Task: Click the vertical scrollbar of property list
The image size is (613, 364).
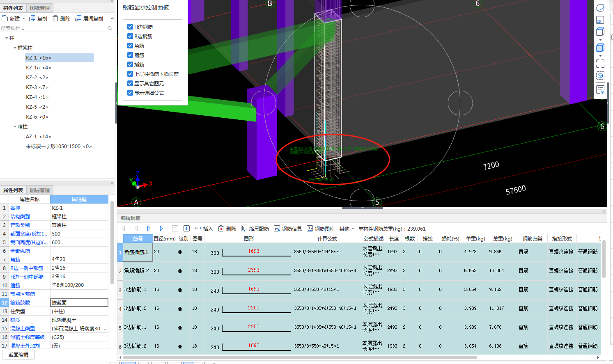Action: (112, 243)
